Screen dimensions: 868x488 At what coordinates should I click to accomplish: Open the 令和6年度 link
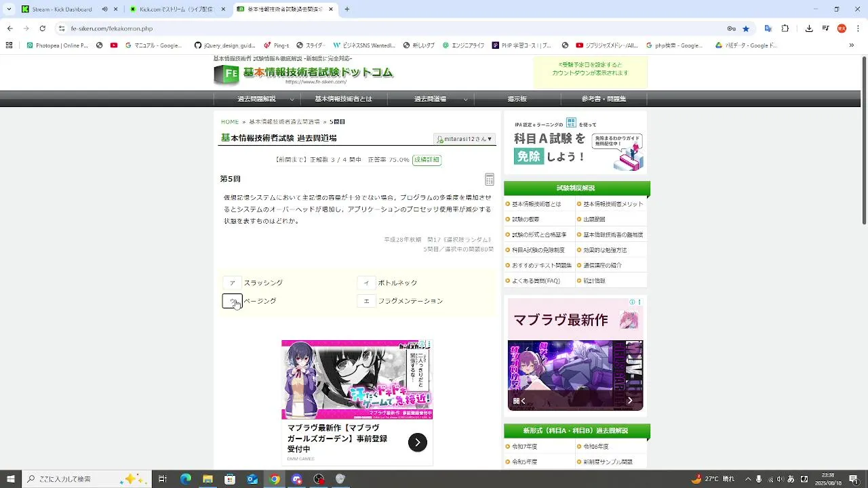click(596, 447)
